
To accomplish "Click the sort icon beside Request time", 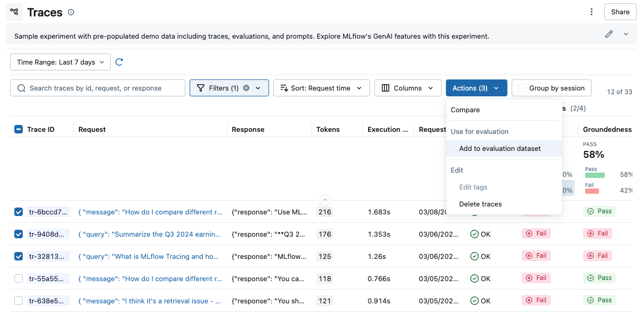I will pos(286,87).
